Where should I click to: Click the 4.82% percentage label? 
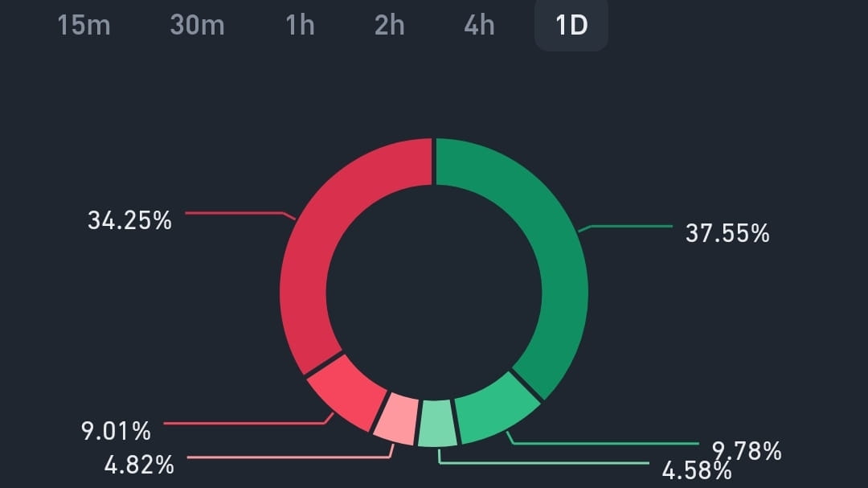click(141, 464)
